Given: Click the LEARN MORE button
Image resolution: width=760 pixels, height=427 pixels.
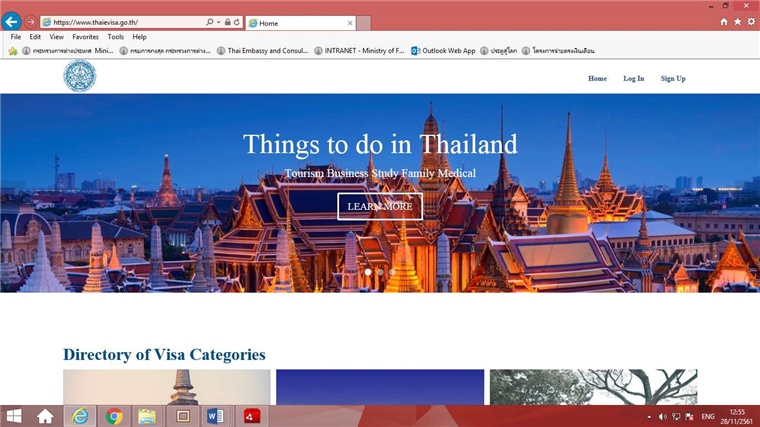Looking at the screenshot, I should pyautogui.click(x=380, y=206).
